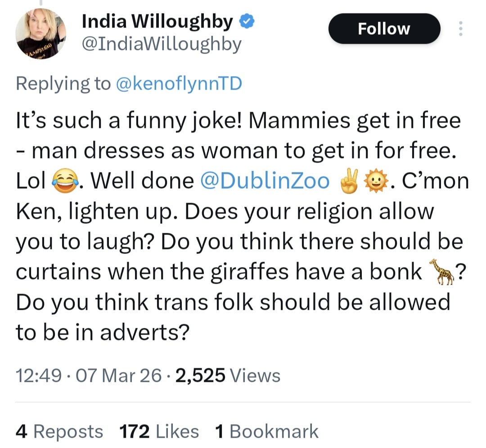Click the India Willoughby display name
The image size is (486, 448).
157,22
